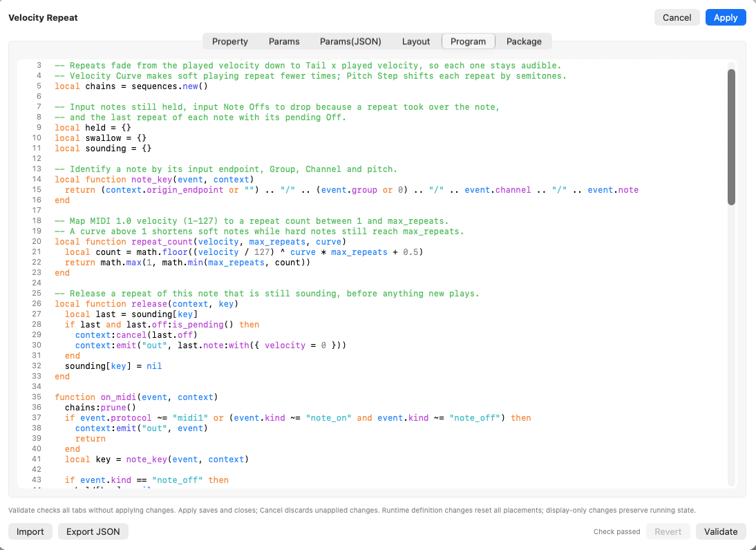Go to the Layout tab
Image resolution: width=756 pixels, height=550 pixels.
(415, 41)
